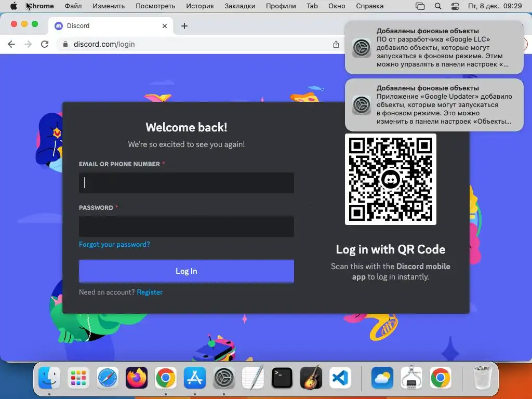The image size is (532, 399).
Task: Click Forgot your password link
Action: click(114, 244)
